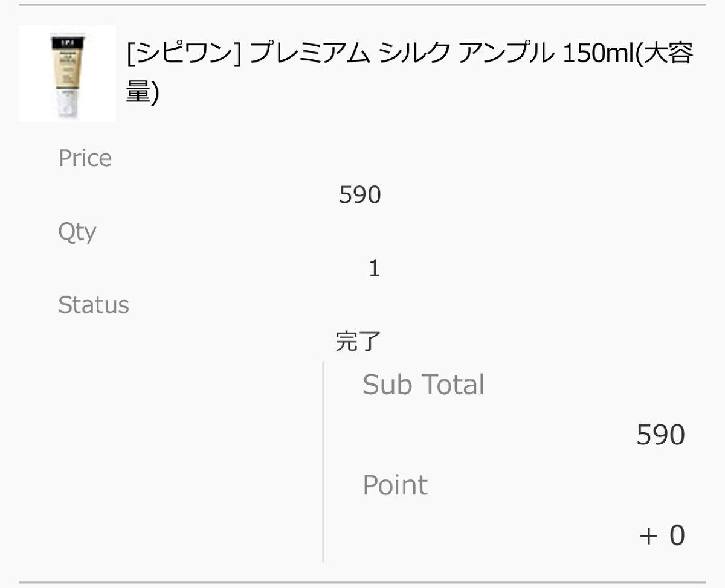Viewport: 725px width, 588px height.
Task: Click the [シピワン] brand name text
Action: pos(184,54)
